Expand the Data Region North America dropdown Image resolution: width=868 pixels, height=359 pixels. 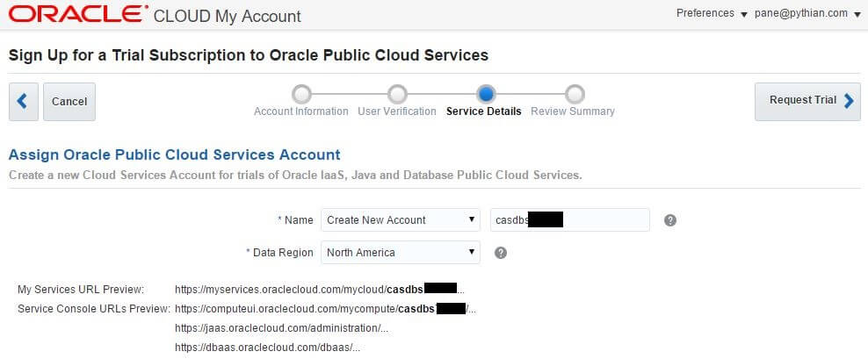click(400, 253)
